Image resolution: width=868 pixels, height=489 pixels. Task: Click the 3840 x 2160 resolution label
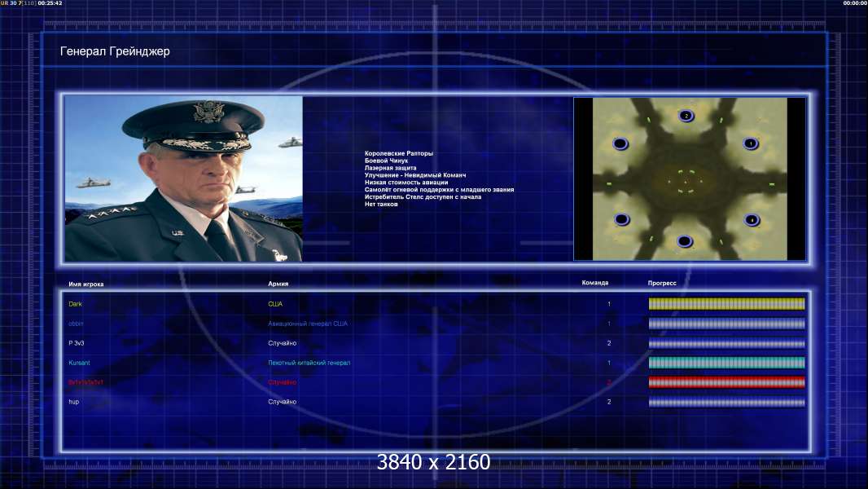tap(433, 462)
